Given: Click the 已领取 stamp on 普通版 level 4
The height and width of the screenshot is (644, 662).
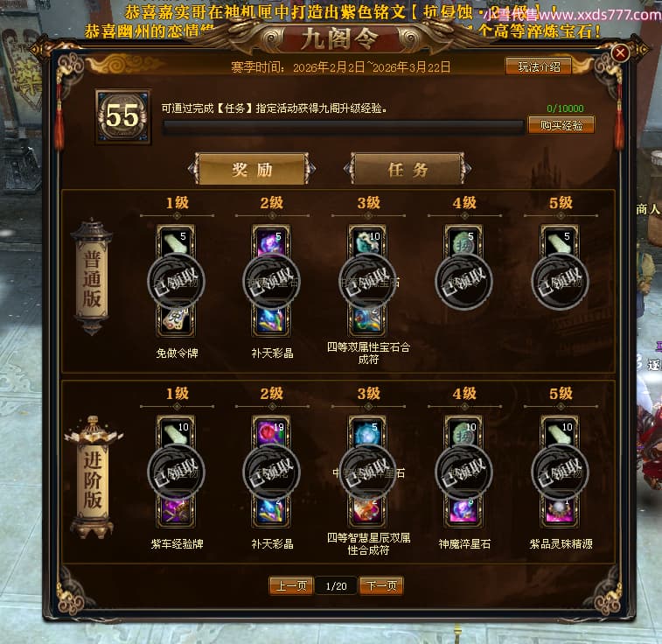Looking at the screenshot, I should 463,281.
